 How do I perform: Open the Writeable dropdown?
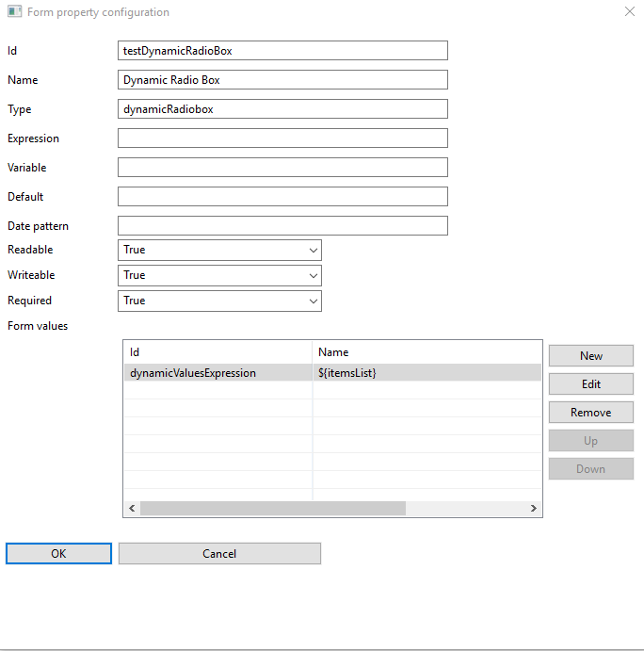pyautogui.click(x=219, y=276)
